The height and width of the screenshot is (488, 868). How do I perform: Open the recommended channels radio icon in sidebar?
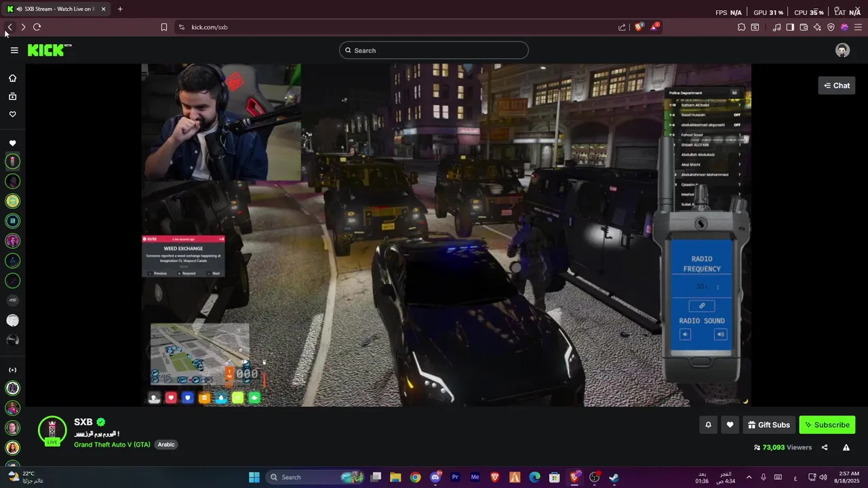coord(12,370)
